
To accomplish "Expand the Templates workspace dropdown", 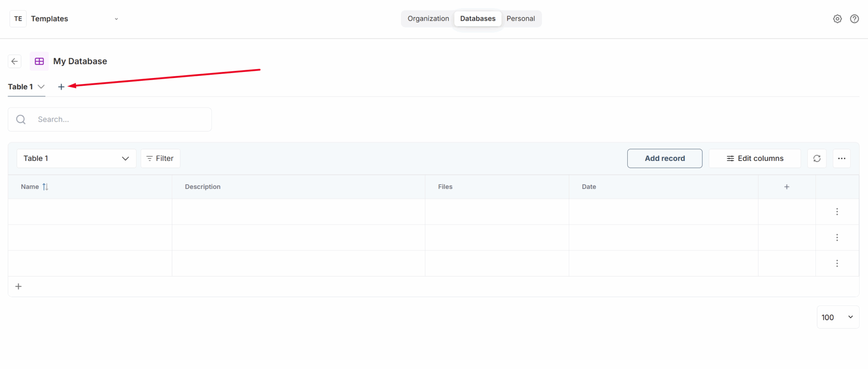I will click(116, 19).
